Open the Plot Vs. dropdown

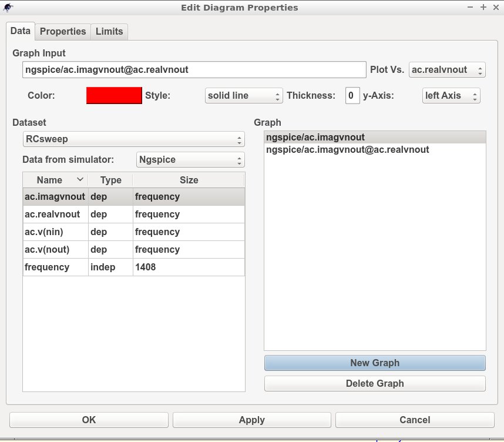pyautogui.click(x=447, y=70)
